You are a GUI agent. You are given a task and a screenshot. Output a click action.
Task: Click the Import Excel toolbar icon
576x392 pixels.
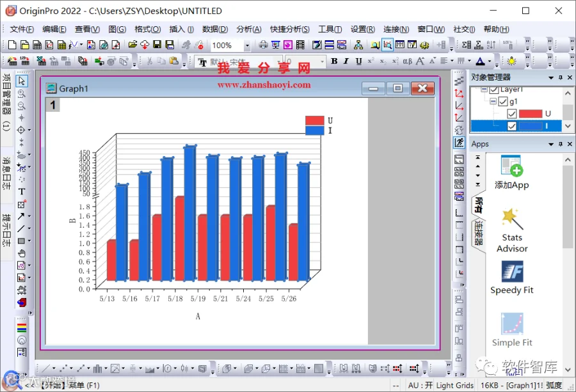pyautogui.click(x=41, y=61)
